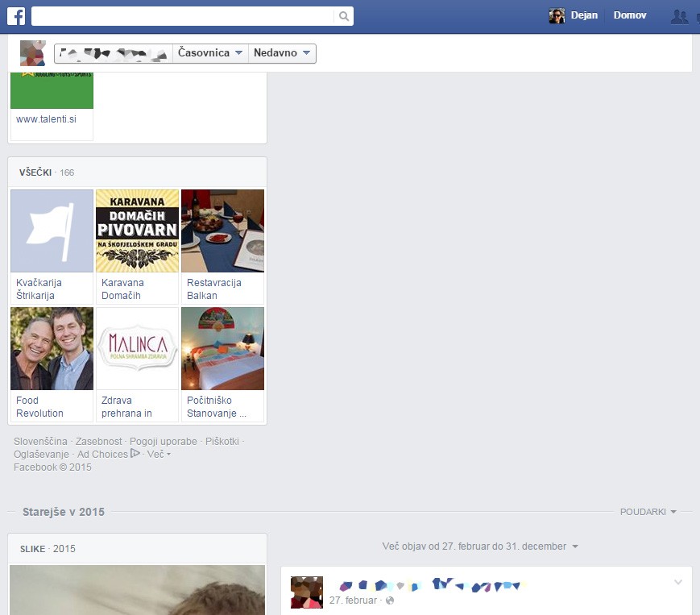Click the profile thumbnail in sticky header
700x615 pixels.
(32, 53)
